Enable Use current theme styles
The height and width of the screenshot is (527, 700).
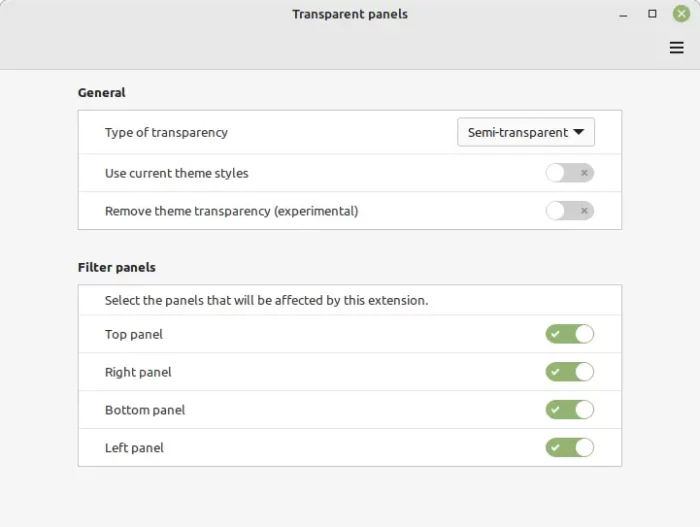569,173
